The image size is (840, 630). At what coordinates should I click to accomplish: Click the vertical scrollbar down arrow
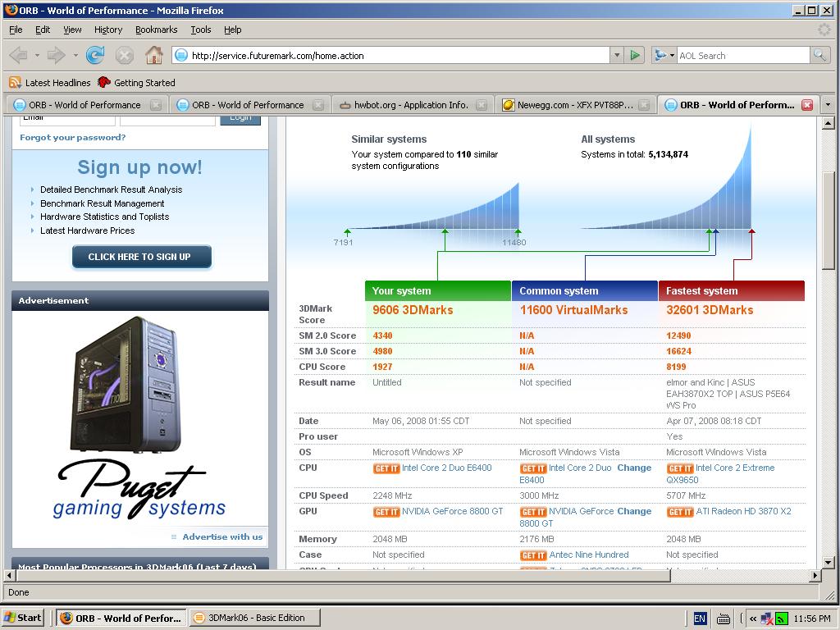click(x=829, y=563)
